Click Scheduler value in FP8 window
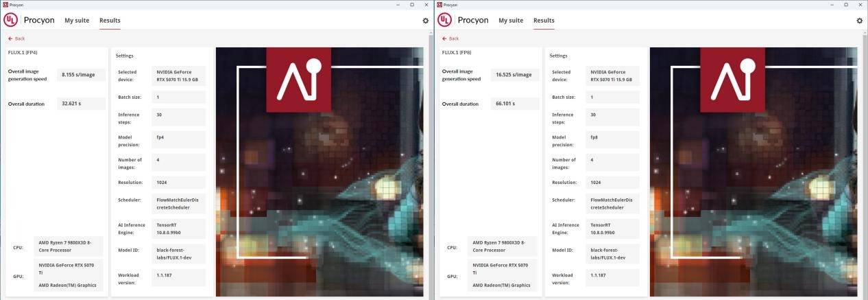Viewport: 868px width, 300px height. (613, 203)
